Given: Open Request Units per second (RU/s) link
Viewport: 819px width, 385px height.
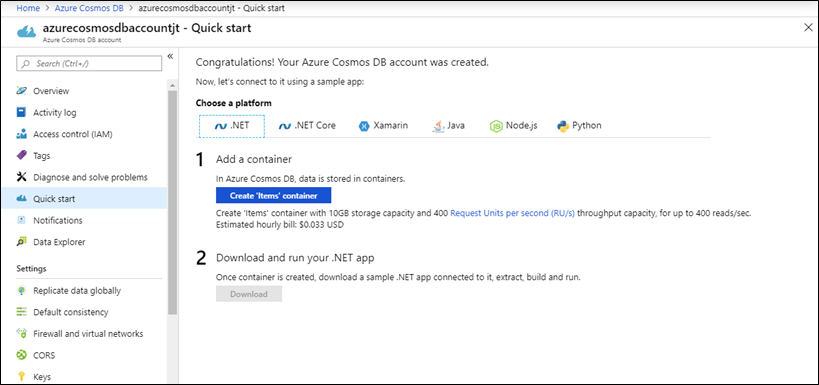Looking at the screenshot, I should (512, 213).
